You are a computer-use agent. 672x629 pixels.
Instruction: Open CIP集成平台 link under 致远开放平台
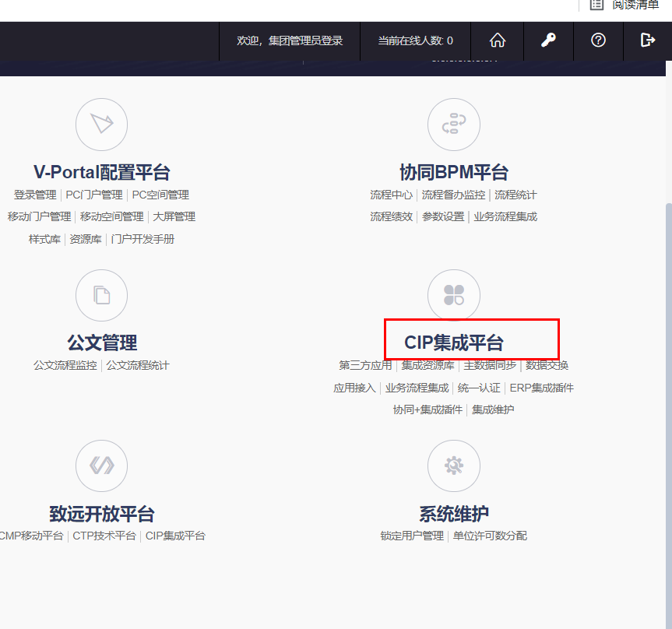[175, 536]
